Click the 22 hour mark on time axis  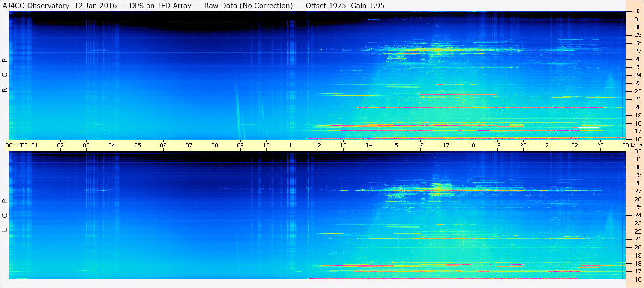click(x=575, y=145)
